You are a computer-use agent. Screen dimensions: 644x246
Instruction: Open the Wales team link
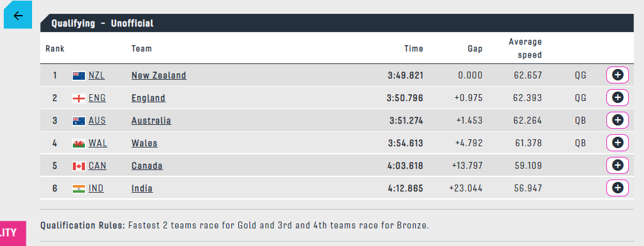[144, 143]
